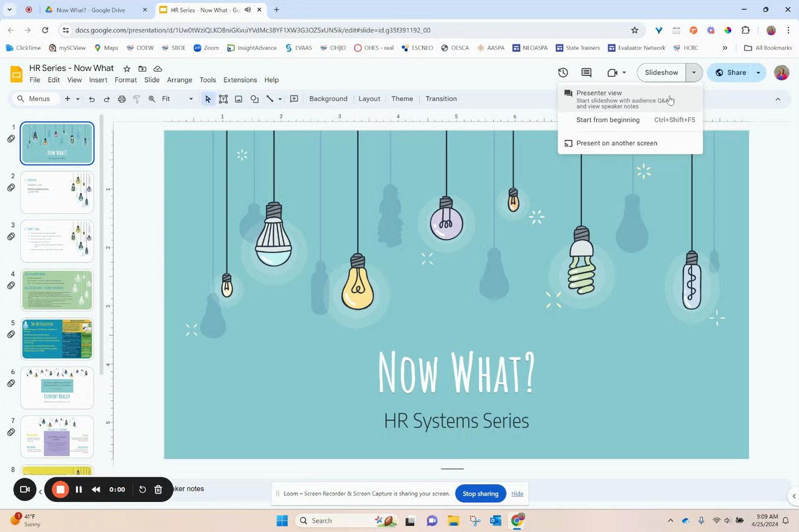
Task: Open the Share options dropdown arrow
Action: pyautogui.click(x=758, y=72)
